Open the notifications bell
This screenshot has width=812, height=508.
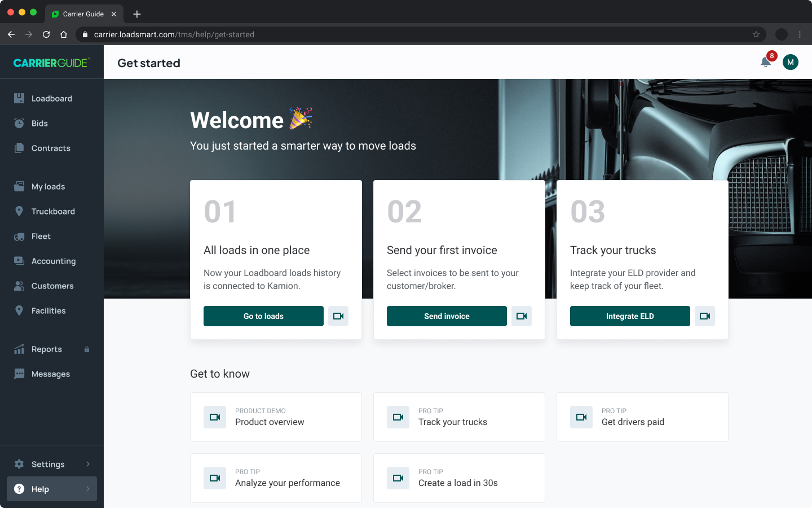pos(766,62)
